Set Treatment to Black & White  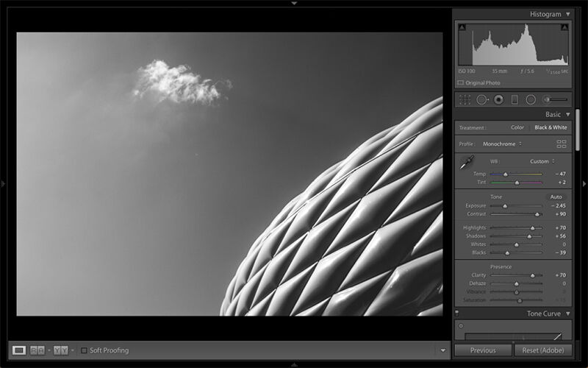(x=551, y=127)
